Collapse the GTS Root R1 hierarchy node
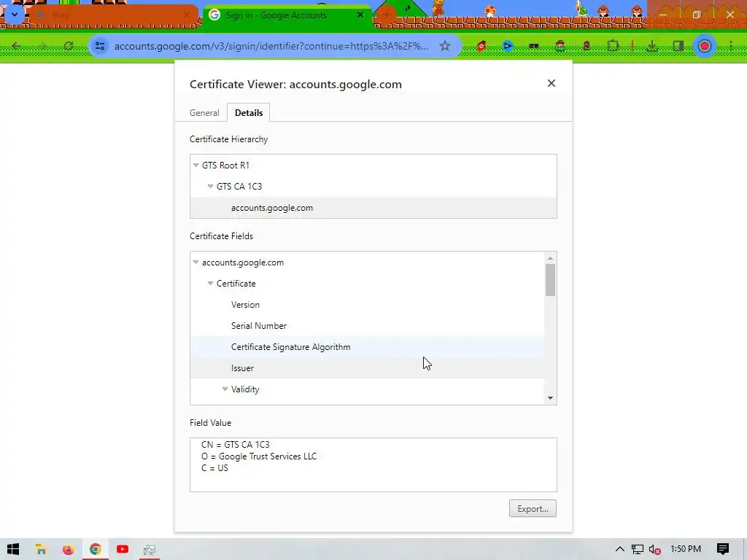Viewport: 747px width, 560px height. [196, 166]
